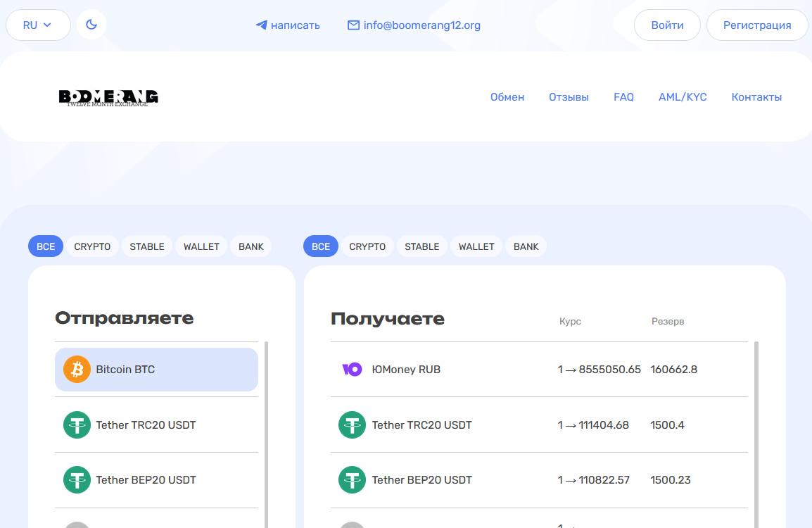Go to the AML/KYC page
The width and height of the screenshot is (812, 528).
(683, 97)
